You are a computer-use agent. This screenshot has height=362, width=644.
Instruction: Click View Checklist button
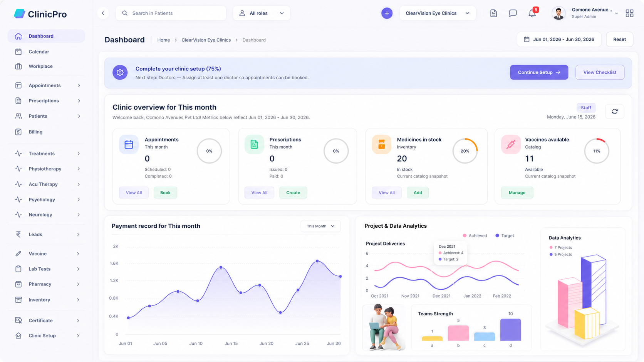[x=600, y=72]
